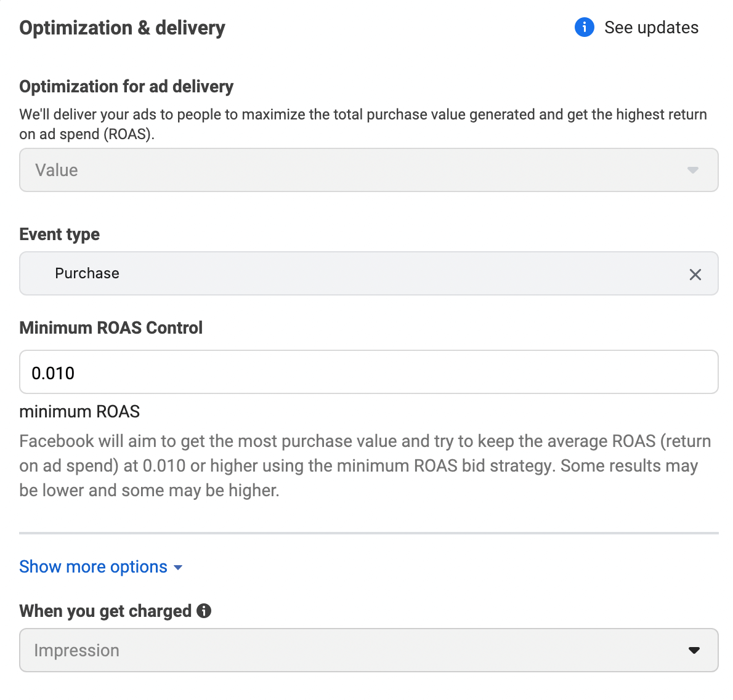Image resolution: width=733 pixels, height=700 pixels.
Task: Clear the Purchase event with the X icon
Action: coord(695,275)
